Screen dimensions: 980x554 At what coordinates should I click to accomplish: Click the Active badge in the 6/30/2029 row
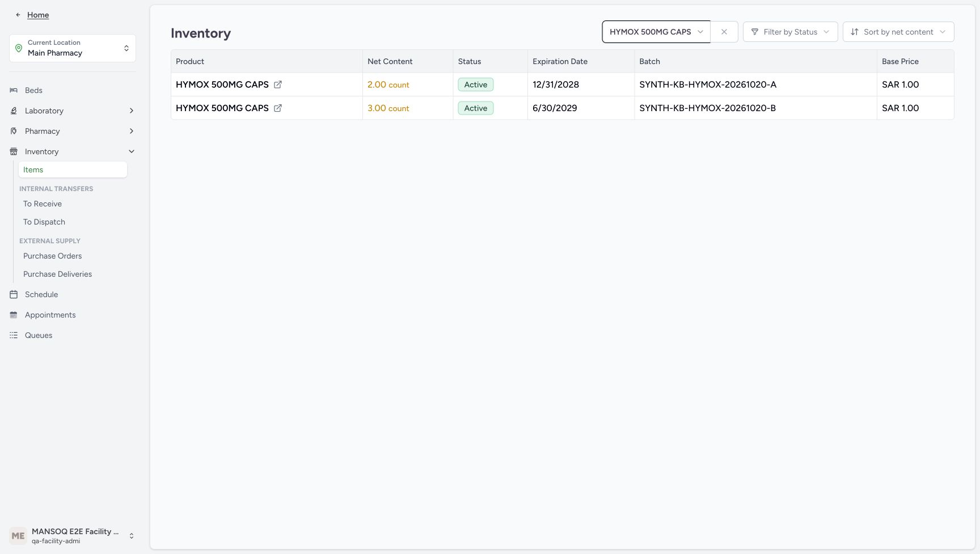[476, 108]
